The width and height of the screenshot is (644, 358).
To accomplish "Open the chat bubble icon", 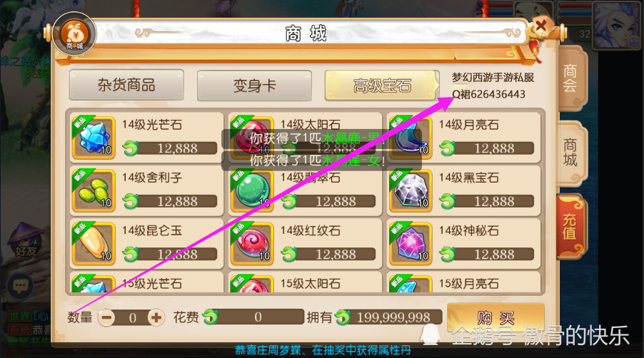I will (20, 285).
